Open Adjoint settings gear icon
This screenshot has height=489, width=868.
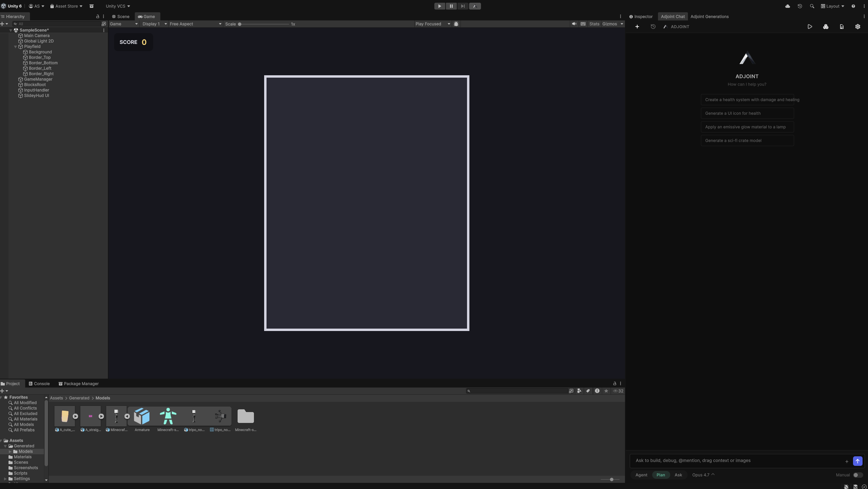point(858,27)
